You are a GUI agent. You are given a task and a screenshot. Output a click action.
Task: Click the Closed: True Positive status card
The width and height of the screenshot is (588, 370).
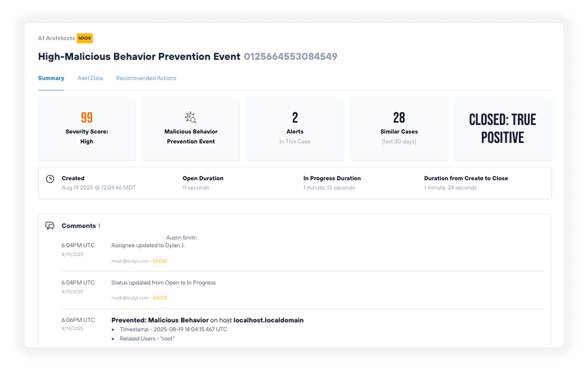pyautogui.click(x=503, y=128)
